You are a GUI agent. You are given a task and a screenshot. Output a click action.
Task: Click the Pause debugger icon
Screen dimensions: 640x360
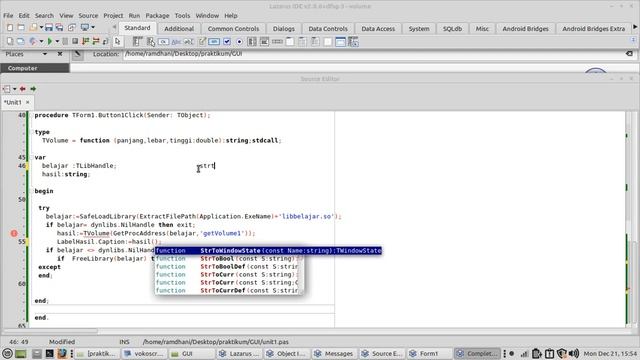pos(65,41)
